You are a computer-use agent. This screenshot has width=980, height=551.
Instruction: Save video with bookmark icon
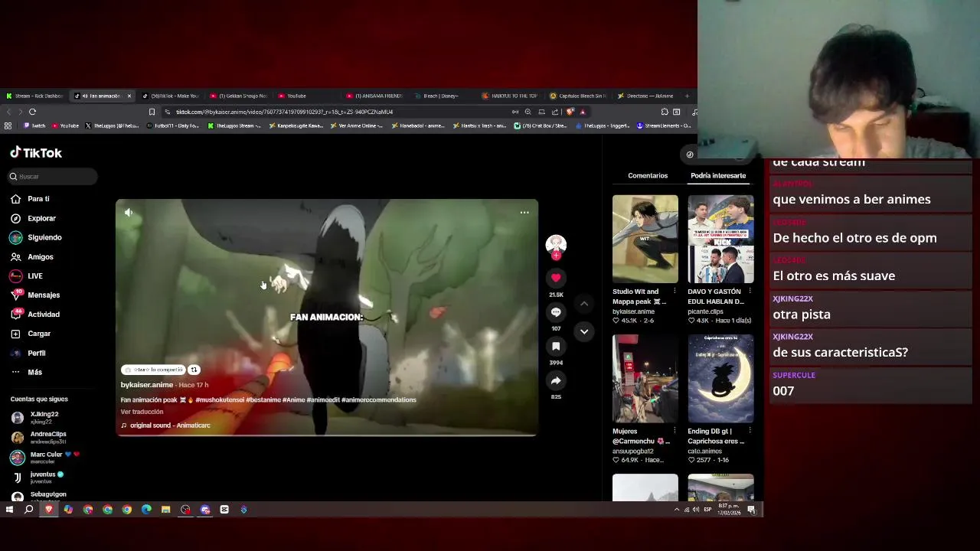point(556,347)
